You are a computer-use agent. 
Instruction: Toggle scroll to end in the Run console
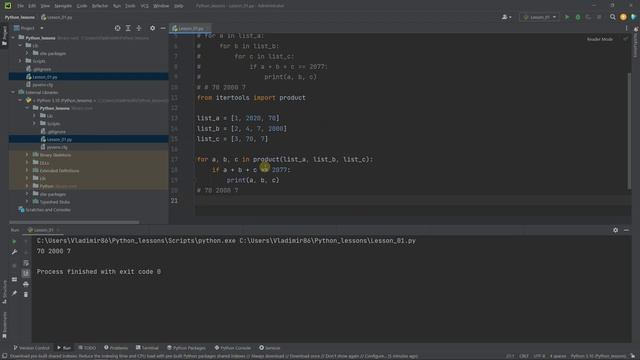pos(26,273)
